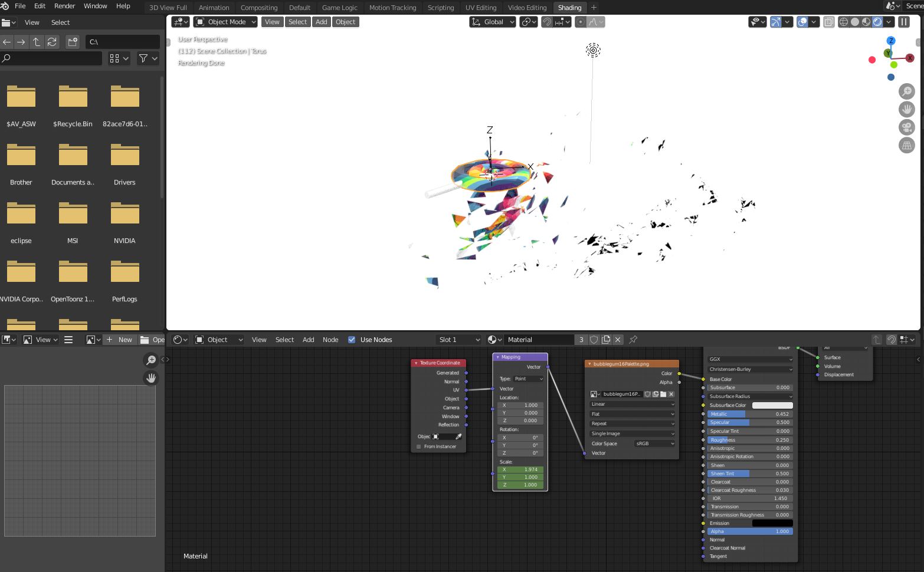This screenshot has width=924, height=572.
Task: Click the pan hand viewport gizmo
Action: tap(906, 109)
